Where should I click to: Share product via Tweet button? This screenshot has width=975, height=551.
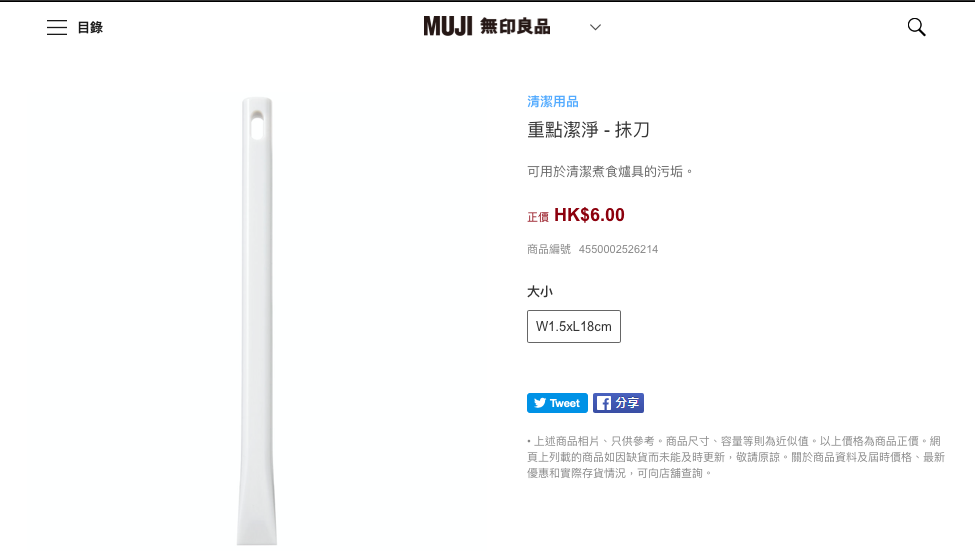pyautogui.click(x=557, y=403)
